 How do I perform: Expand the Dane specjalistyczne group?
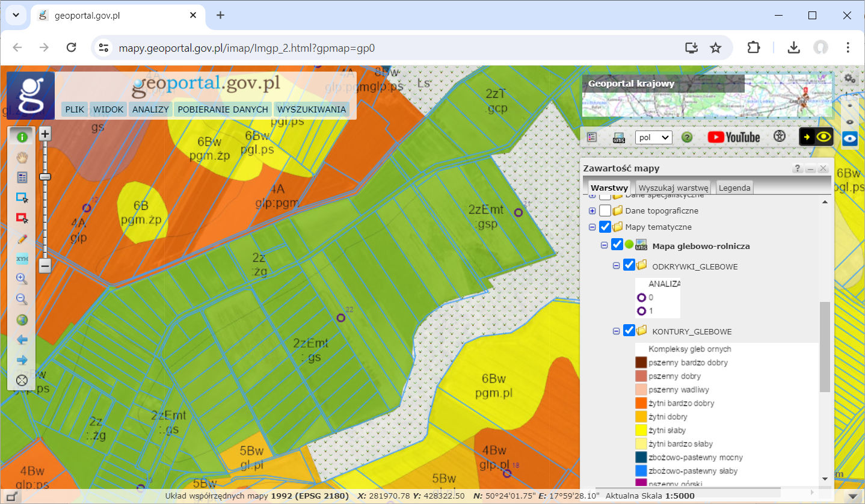pyautogui.click(x=592, y=194)
